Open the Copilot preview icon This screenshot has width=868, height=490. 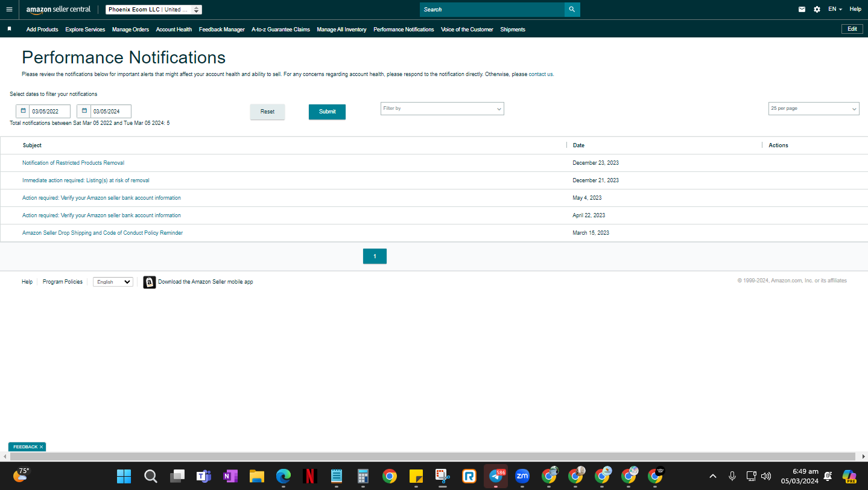point(849,476)
